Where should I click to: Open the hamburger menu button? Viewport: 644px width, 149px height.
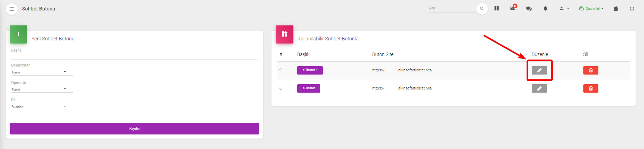click(x=11, y=9)
